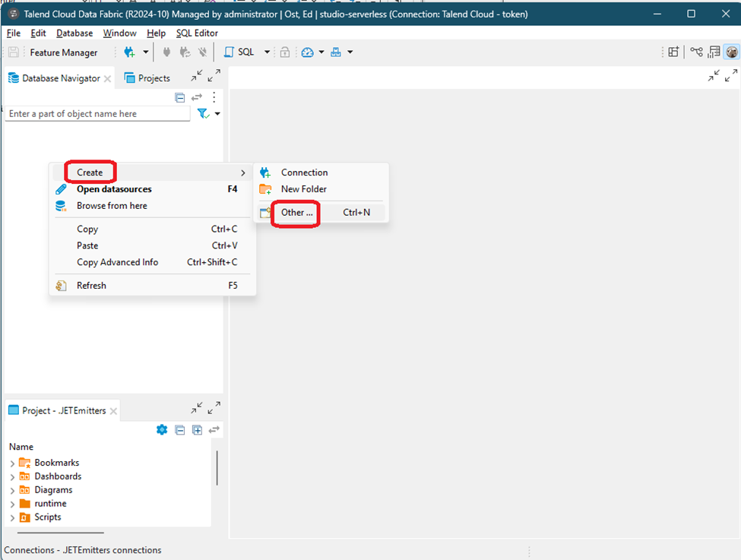Open the SQL button dropdown arrow
This screenshot has height=560, width=741.
coord(267,52)
